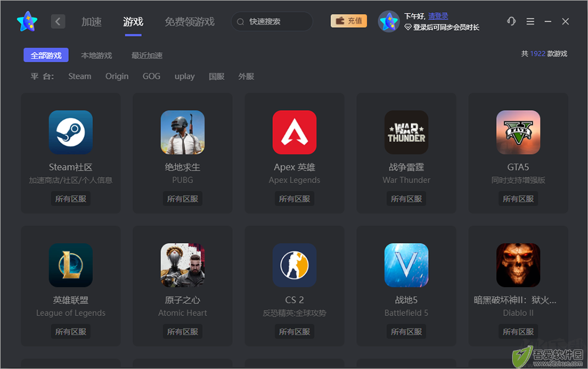Switch to the 游戏 tab
The width and height of the screenshot is (588, 369).
coord(133,22)
